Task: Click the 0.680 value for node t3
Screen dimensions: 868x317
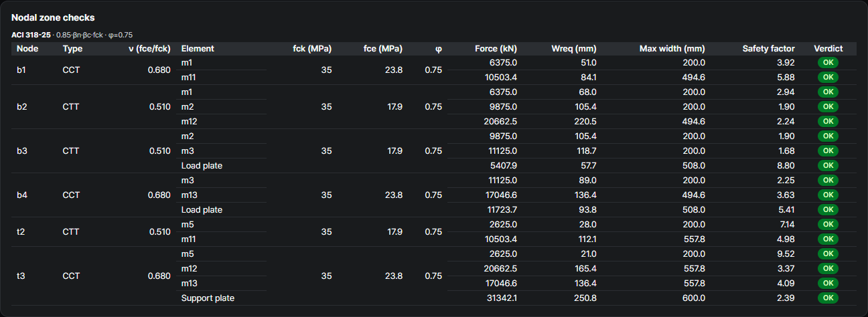Action: click(159, 276)
